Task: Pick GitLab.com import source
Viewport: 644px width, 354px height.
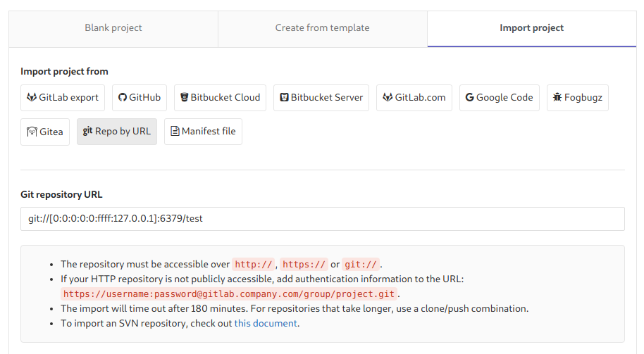Action: (414, 98)
